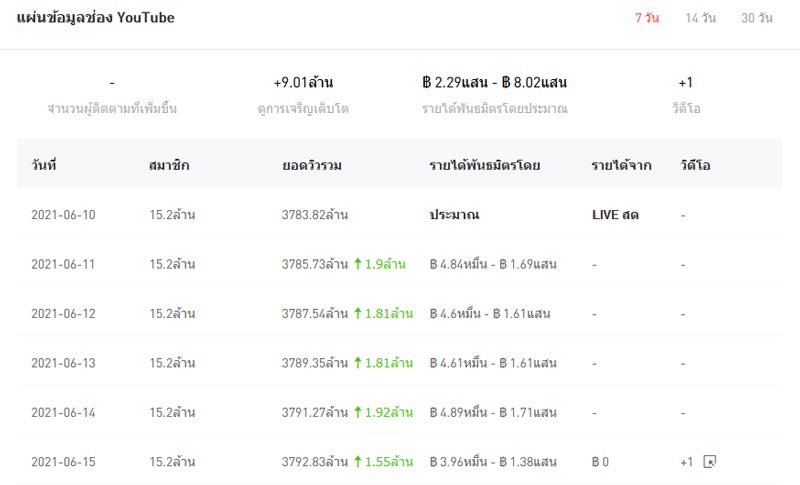
Task: Click total views 3791.27ล้าน
Action: tap(315, 413)
